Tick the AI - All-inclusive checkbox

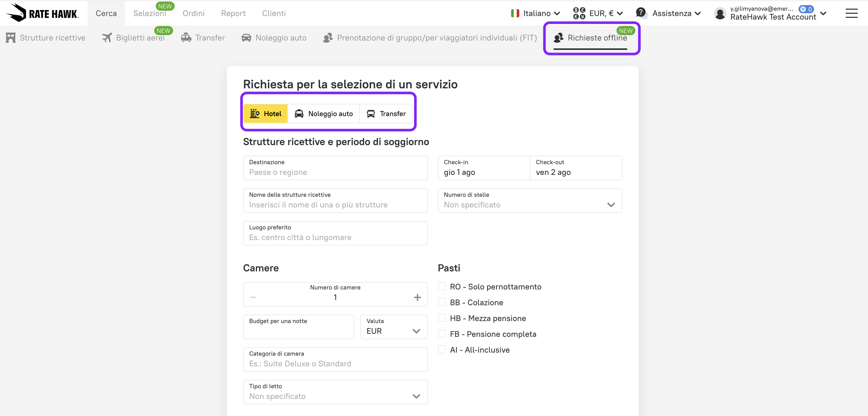442,350
